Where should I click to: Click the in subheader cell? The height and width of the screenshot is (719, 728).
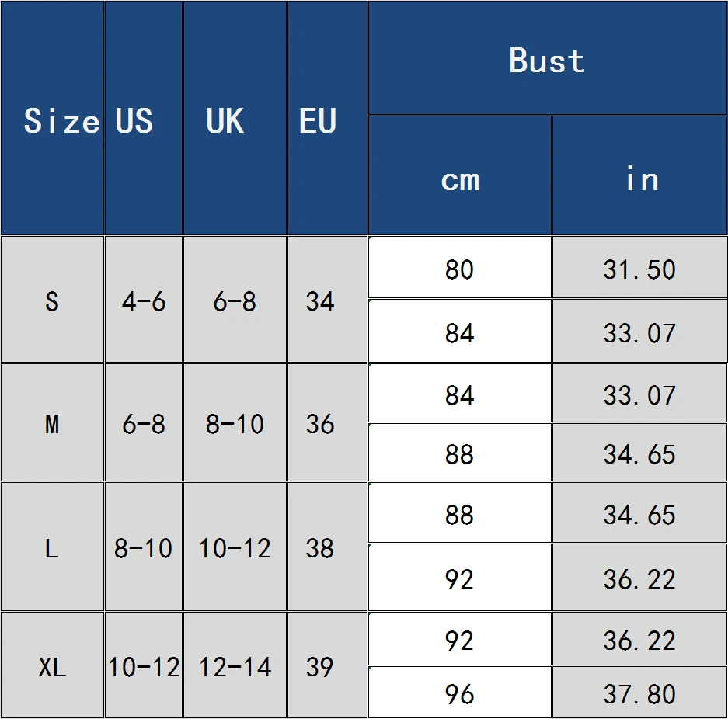(639, 175)
